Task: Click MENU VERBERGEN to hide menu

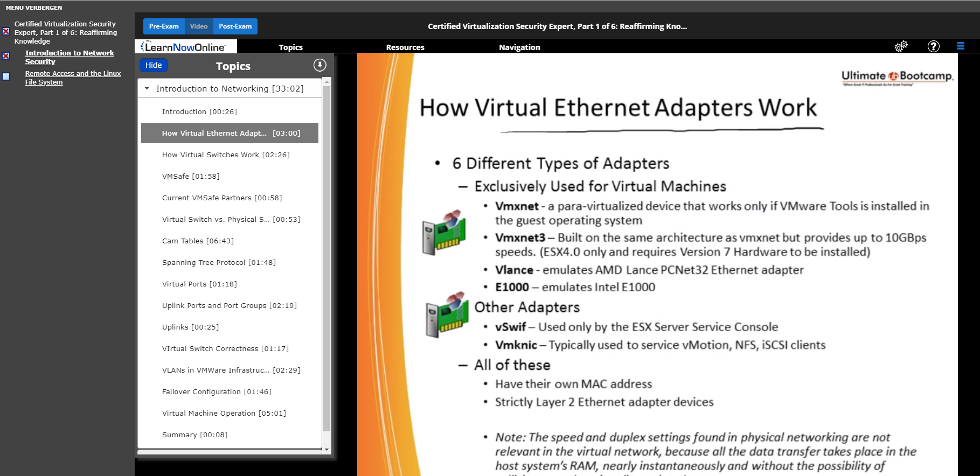Action: click(34, 8)
